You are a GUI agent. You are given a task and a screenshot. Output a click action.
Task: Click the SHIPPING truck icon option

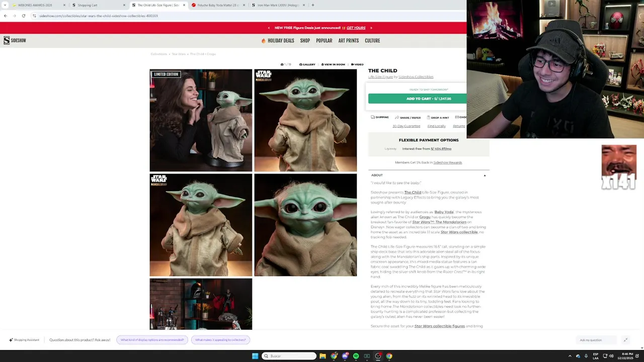380,117
